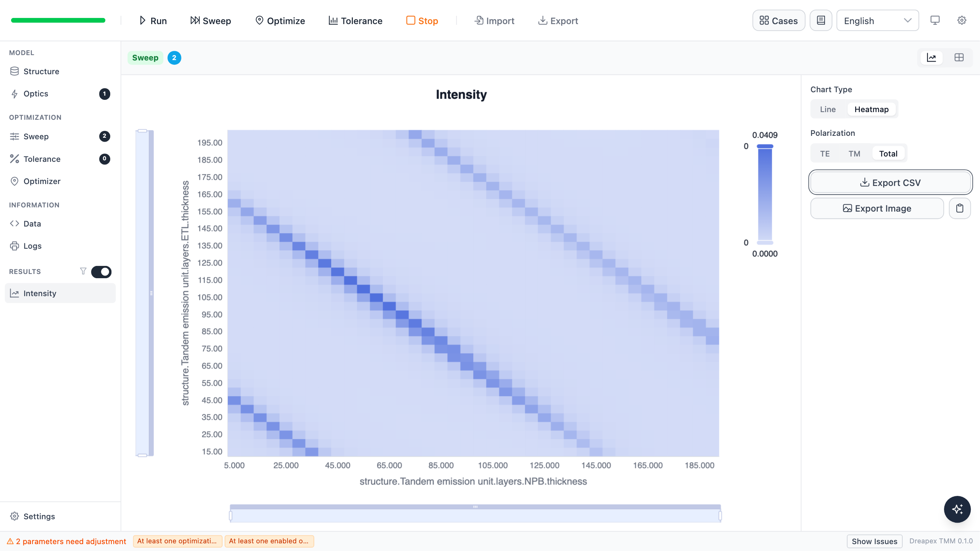Open the Optimizer section
This screenshot has height=551, width=980.
tap(60, 181)
